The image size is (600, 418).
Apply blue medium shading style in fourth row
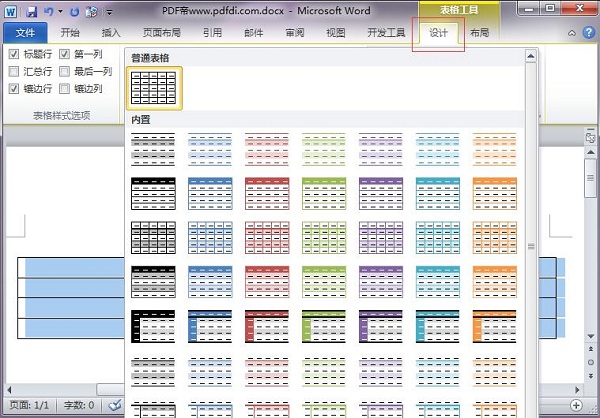(210, 282)
